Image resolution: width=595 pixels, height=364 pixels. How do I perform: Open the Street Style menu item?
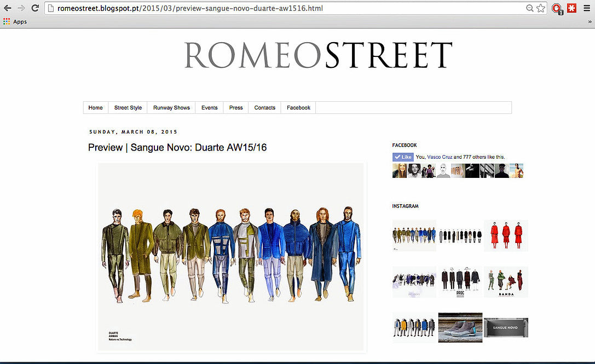tap(128, 107)
